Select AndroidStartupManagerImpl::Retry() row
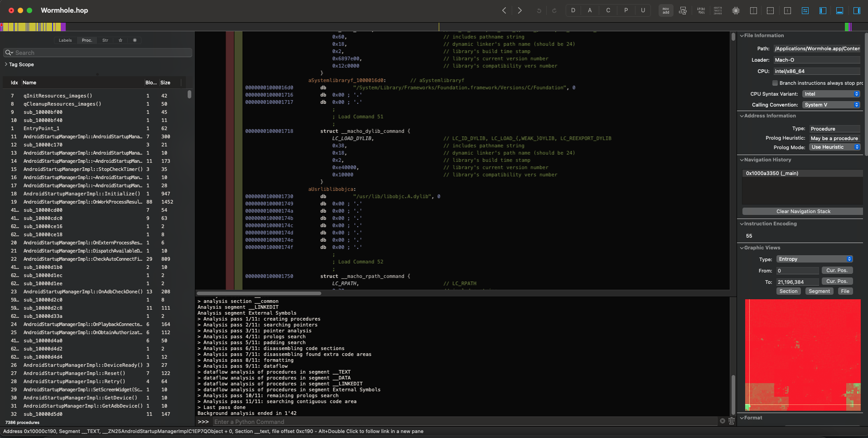Viewport: 868px width, 438px height. (x=95, y=381)
